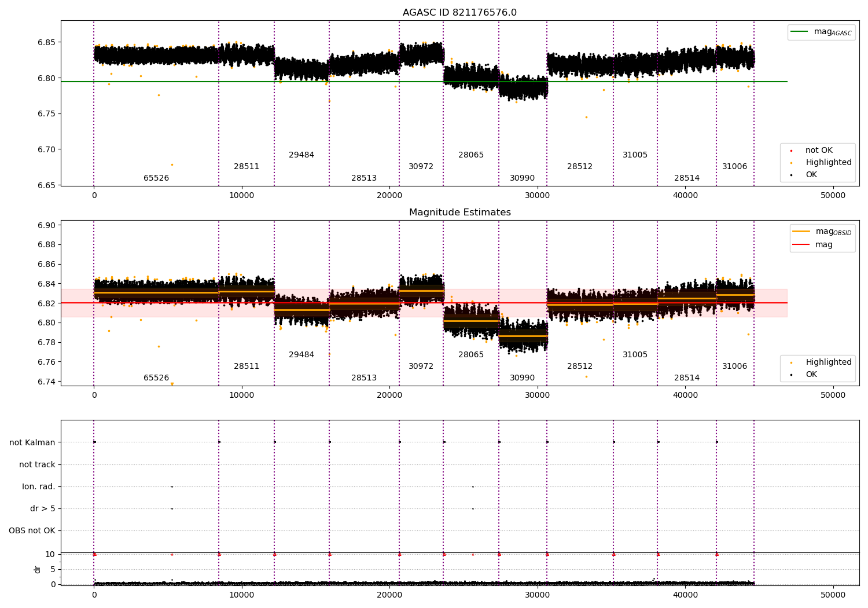Click obsid label 31006 in the top plot
The image size is (868, 608).
[x=734, y=167]
